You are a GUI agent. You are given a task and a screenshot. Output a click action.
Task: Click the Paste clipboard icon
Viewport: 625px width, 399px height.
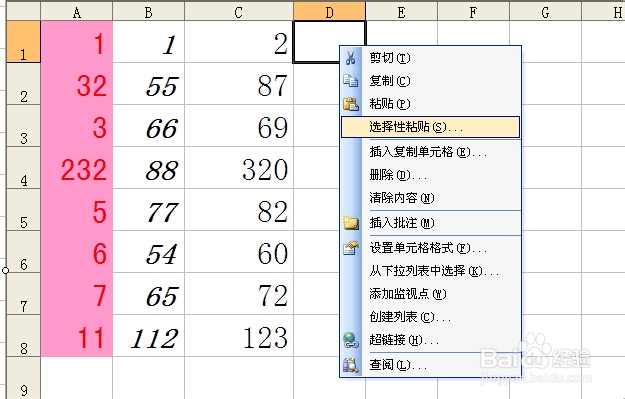pos(351,104)
